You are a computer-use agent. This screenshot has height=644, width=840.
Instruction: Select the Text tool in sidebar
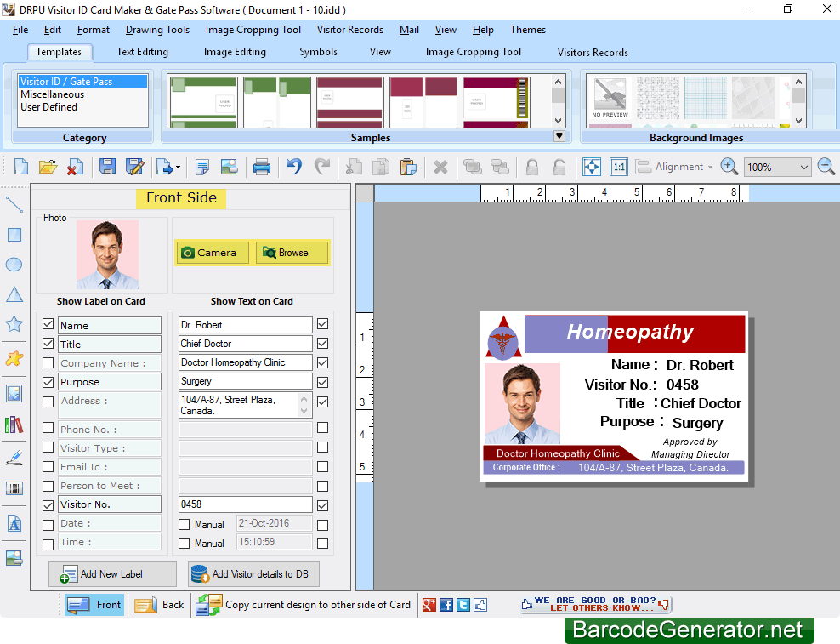pyautogui.click(x=14, y=523)
